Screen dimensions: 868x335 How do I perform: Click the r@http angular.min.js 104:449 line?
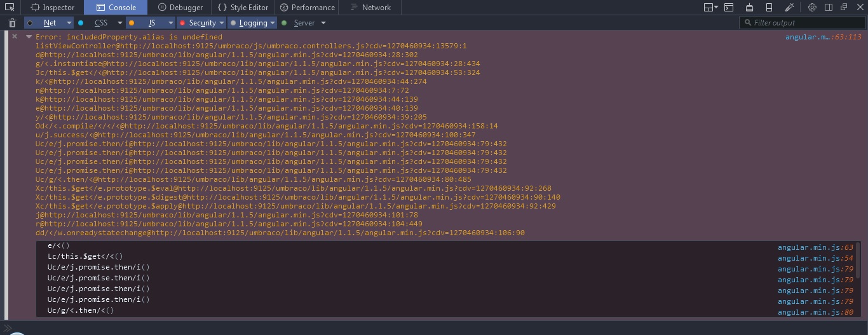tap(229, 224)
